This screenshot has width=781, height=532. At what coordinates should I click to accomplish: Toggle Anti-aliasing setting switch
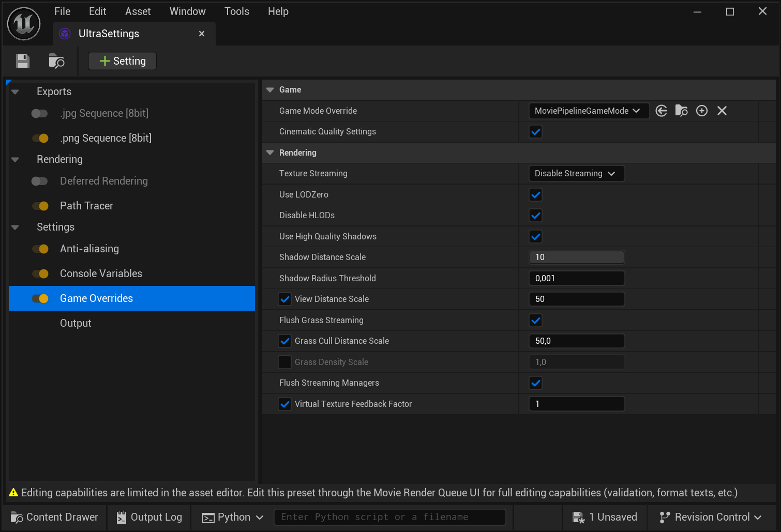(x=40, y=249)
